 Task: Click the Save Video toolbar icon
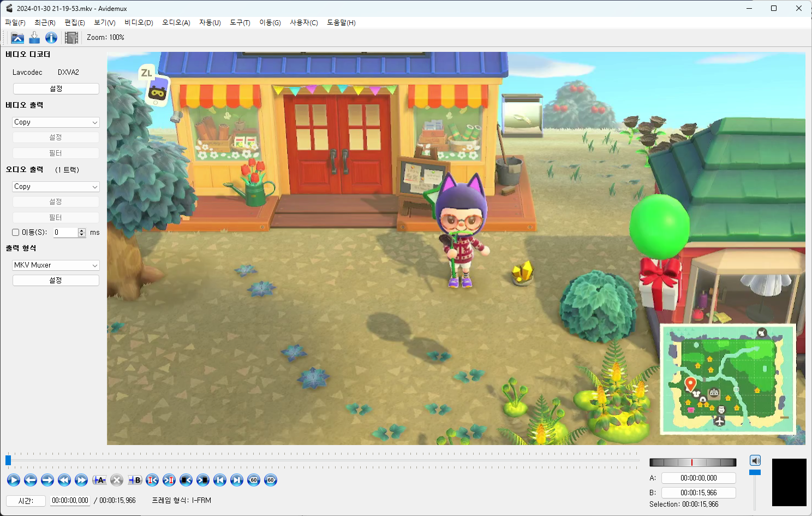click(x=34, y=38)
